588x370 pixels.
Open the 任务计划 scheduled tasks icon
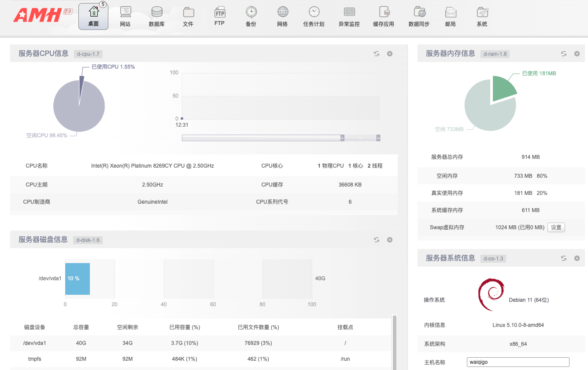pos(314,16)
